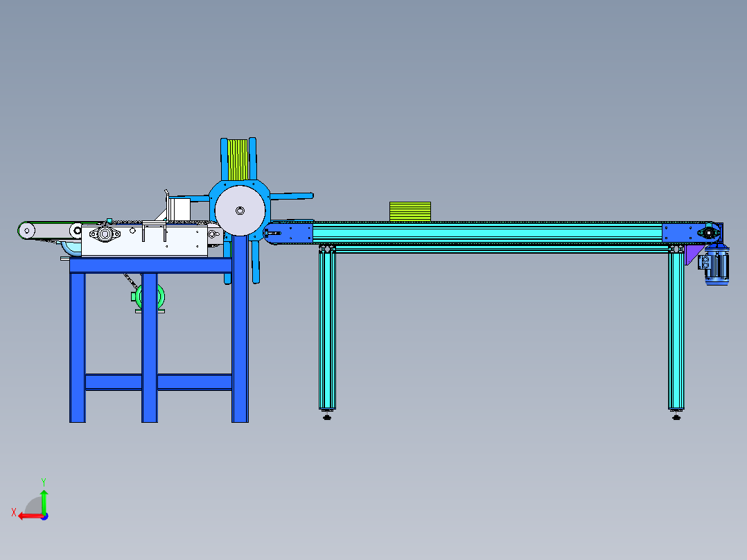Select the right-pointing arm of the rotary wheel
The image size is (747, 560).
point(292,196)
